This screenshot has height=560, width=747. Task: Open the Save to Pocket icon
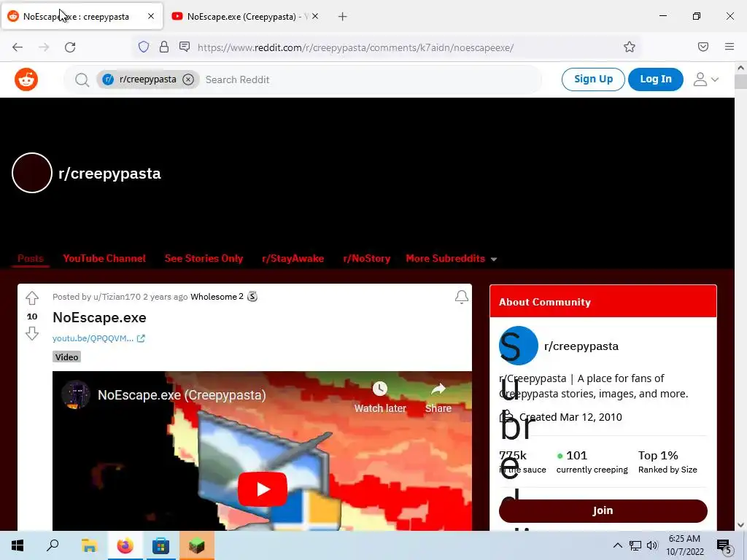(703, 47)
